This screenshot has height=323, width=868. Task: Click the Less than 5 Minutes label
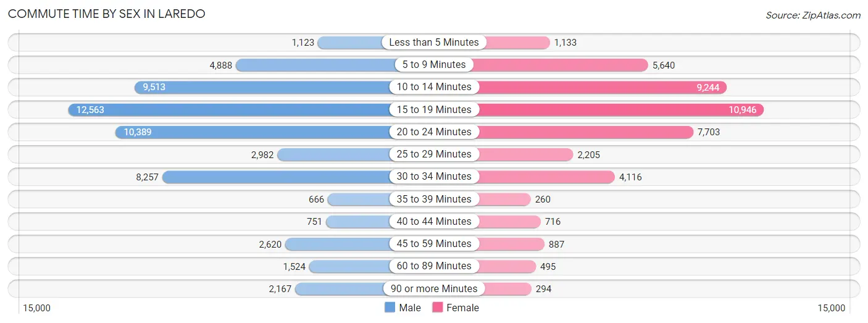click(434, 43)
